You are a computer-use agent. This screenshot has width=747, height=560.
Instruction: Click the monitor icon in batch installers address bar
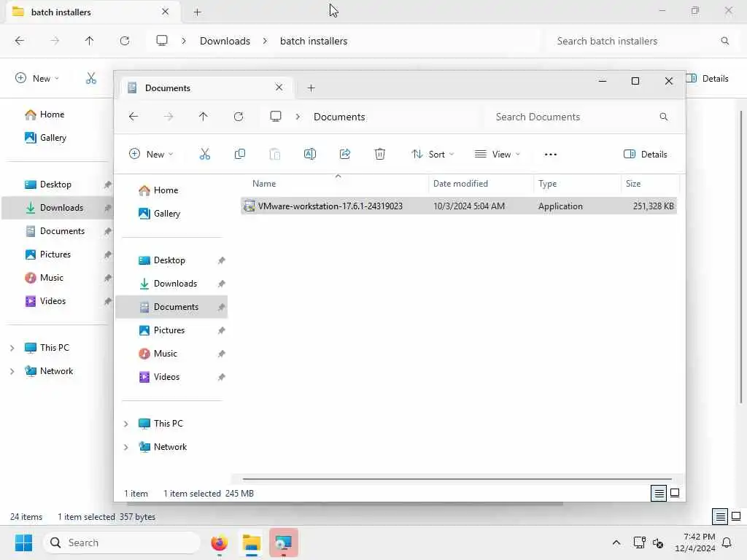tap(162, 41)
